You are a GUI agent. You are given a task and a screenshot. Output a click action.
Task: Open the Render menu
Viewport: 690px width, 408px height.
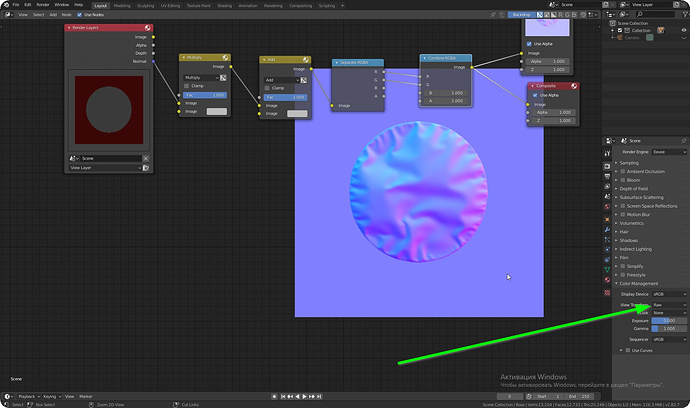pos(43,5)
